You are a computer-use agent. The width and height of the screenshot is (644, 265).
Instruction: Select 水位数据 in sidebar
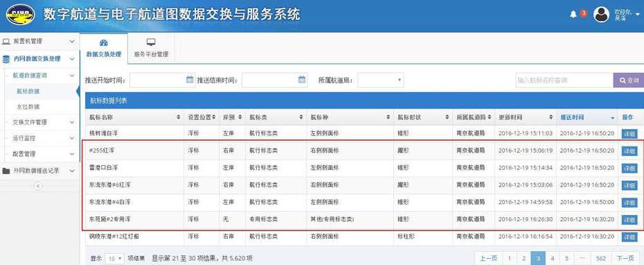coord(28,107)
